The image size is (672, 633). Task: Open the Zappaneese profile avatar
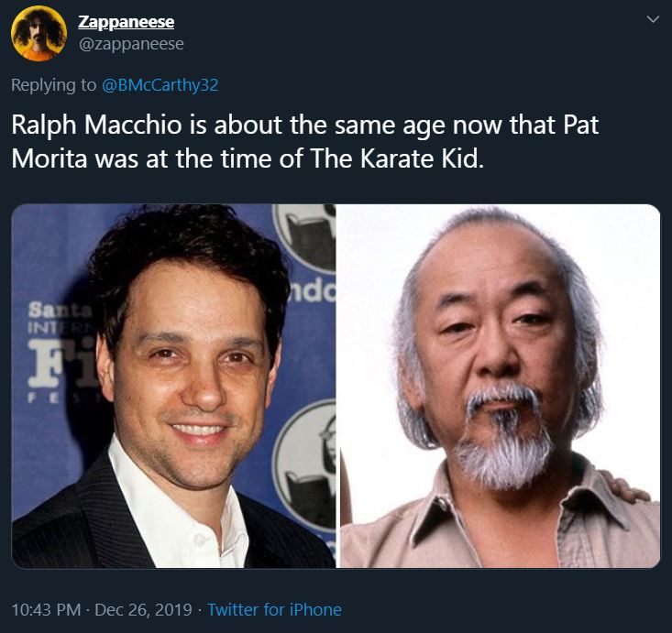coord(39,34)
